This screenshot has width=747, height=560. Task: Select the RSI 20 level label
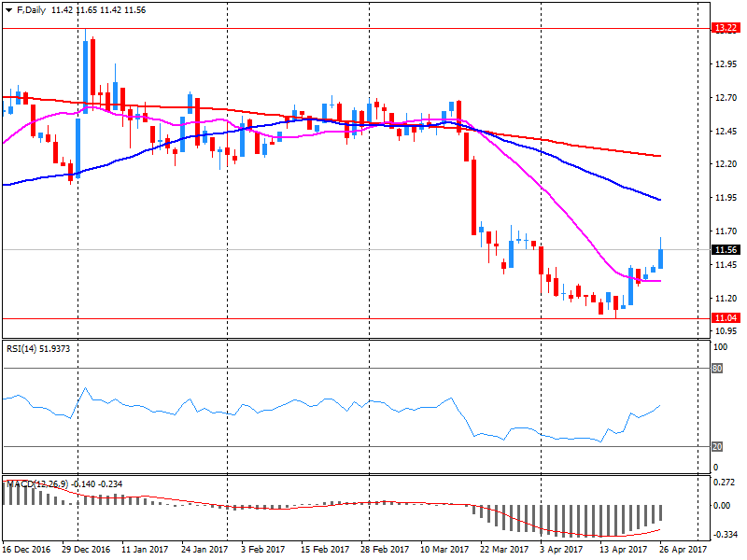717,447
